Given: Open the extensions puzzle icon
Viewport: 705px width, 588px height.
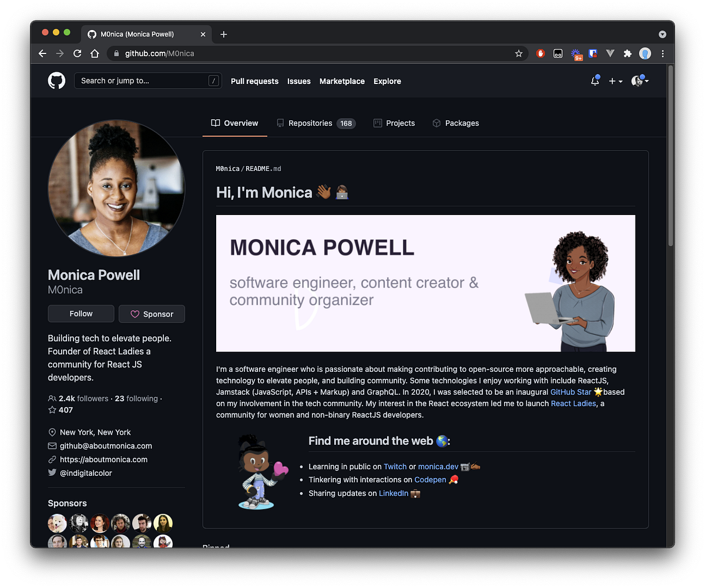Looking at the screenshot, I should pyautogui.click(x=627, y=53).
